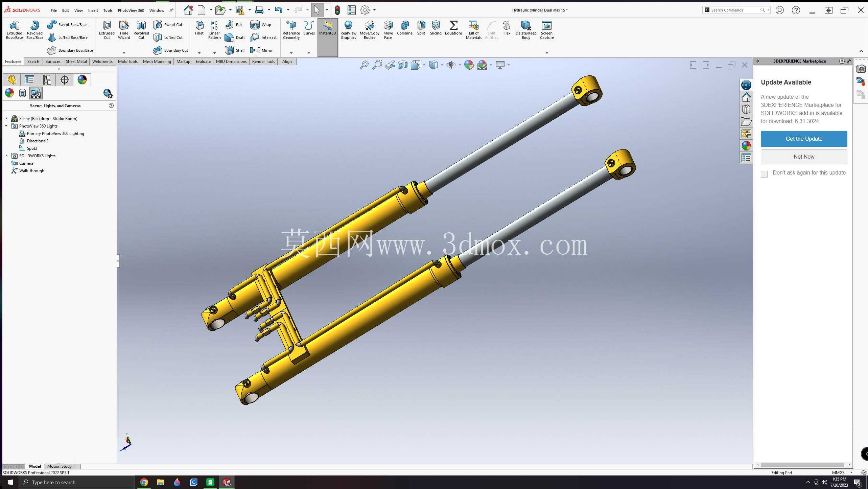Select the Revolved Boss/Base tool
Viewport: 868px width, 489px height.
point(34,30)
